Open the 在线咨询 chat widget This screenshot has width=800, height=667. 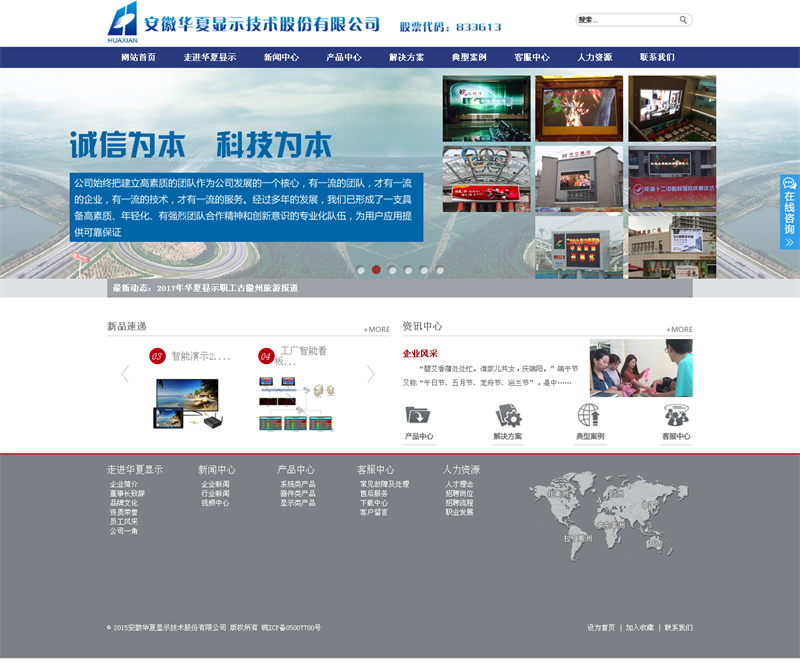(789, 212)
